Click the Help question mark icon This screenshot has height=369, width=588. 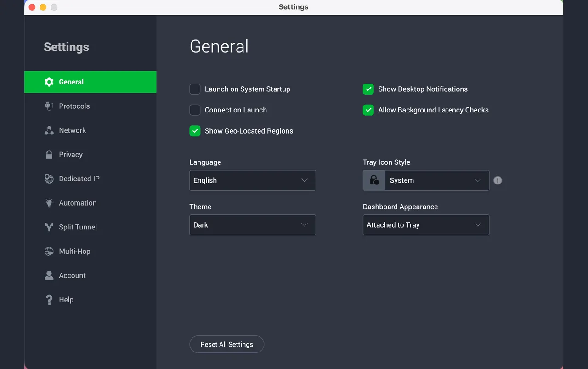[x=49, y=300]
